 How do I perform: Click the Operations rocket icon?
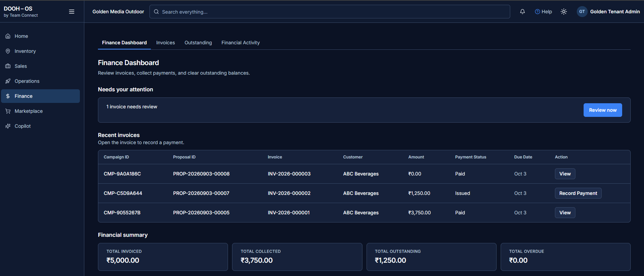coord(8,81)
